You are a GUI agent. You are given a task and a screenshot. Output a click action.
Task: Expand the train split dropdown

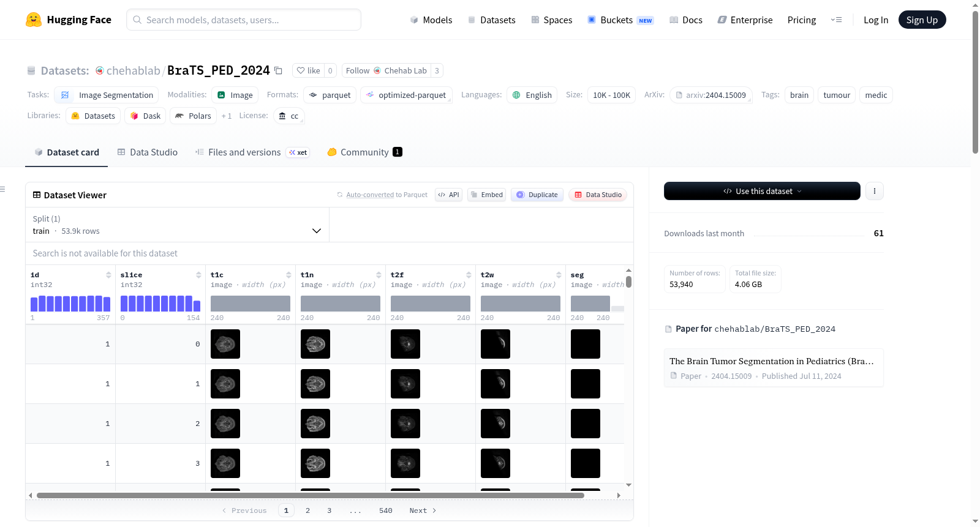(177, 225)
